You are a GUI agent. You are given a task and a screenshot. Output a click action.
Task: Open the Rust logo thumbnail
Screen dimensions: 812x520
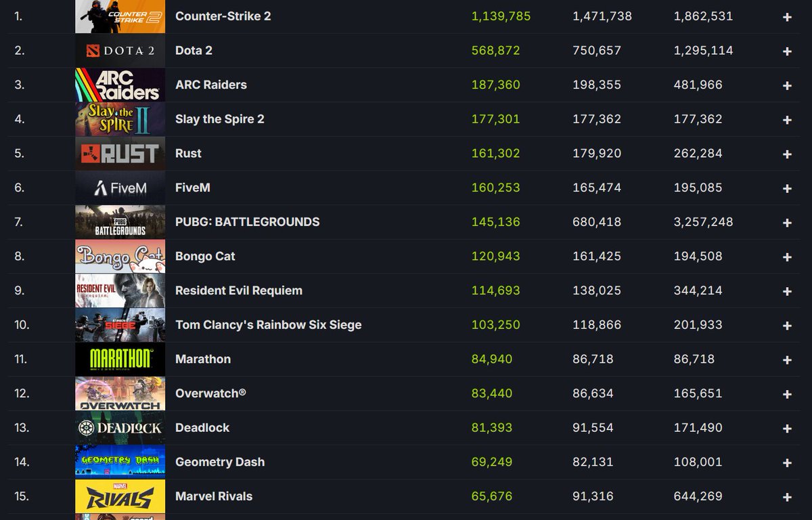point(120,153)
